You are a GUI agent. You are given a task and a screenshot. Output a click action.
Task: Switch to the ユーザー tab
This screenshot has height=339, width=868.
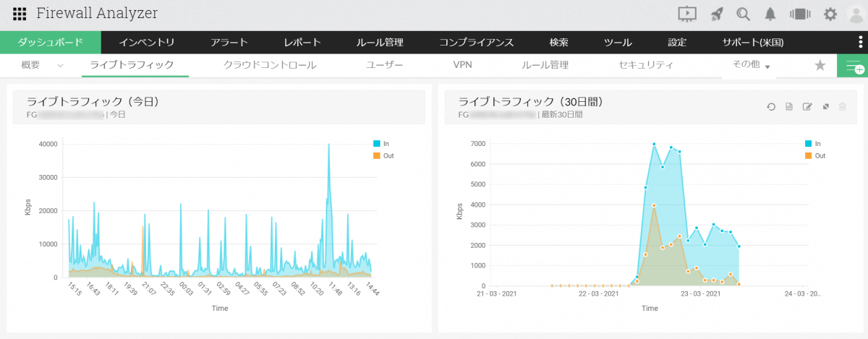tap(384, 65)
